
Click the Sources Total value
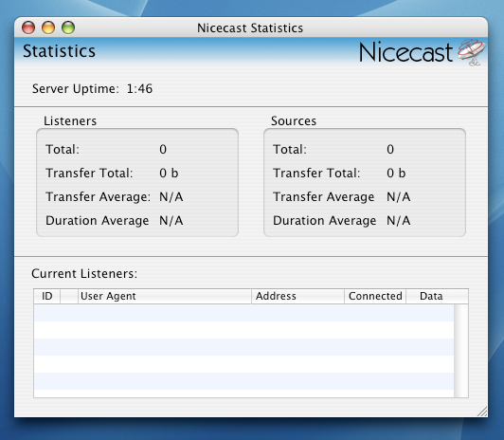pos(390,149)
